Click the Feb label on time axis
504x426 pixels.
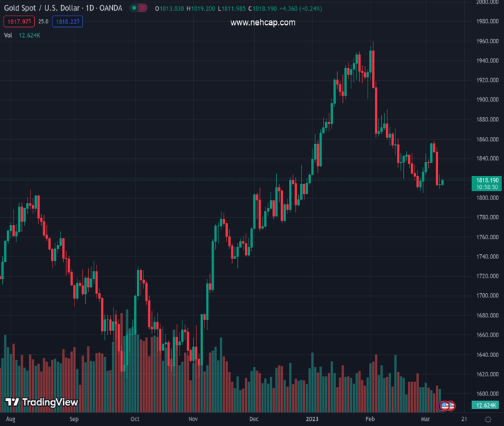point(370,420)
